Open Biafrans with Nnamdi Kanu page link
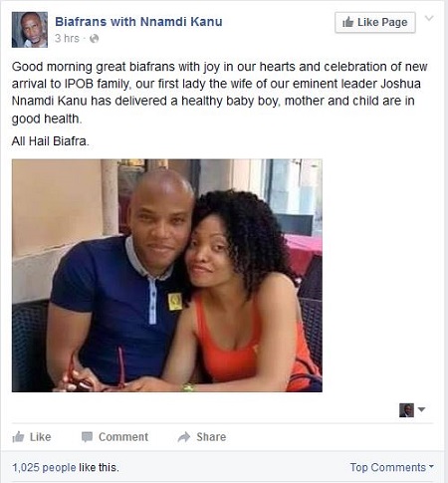The image size is (448, 483). point(138,22)
